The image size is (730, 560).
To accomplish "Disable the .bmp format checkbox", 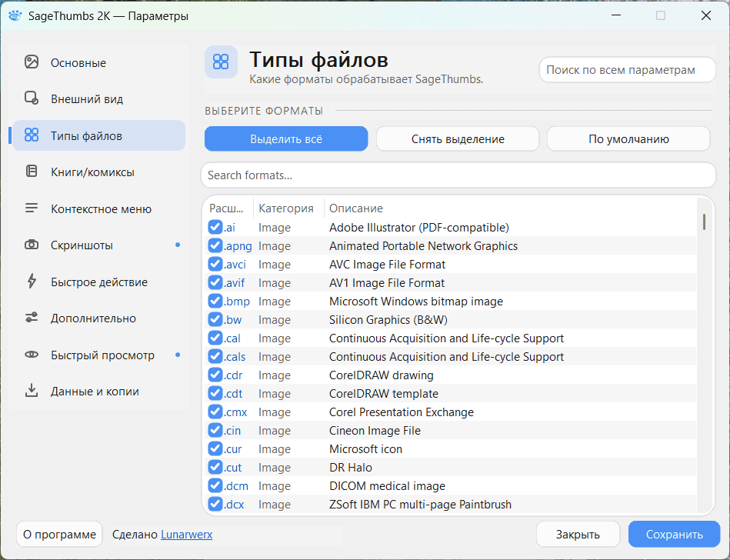I will [x=215, y=301].
